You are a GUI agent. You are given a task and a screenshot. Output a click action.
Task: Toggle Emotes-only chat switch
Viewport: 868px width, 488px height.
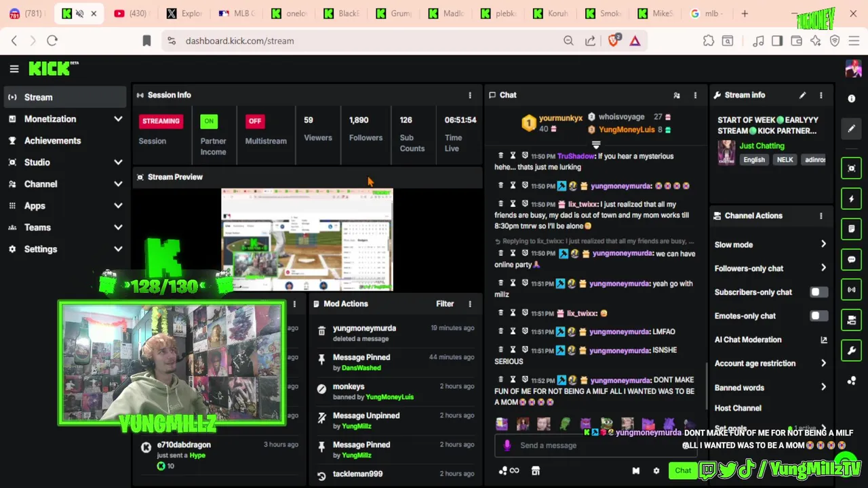[818, 316]
